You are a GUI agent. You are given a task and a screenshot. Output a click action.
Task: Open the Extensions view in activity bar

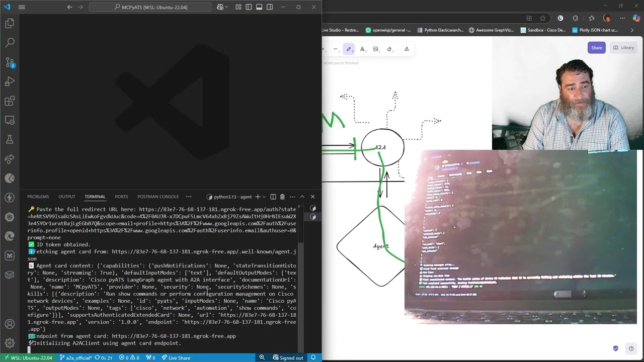(x=10, y=101)
